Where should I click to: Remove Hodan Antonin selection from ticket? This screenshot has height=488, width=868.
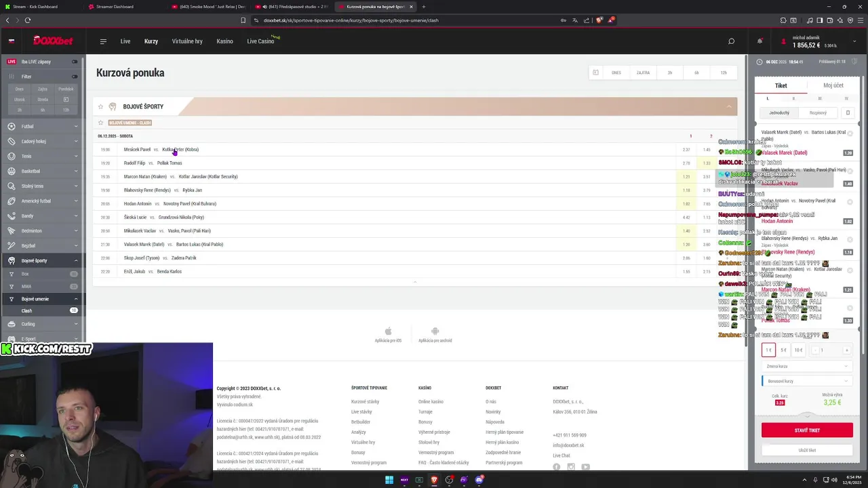850,202
